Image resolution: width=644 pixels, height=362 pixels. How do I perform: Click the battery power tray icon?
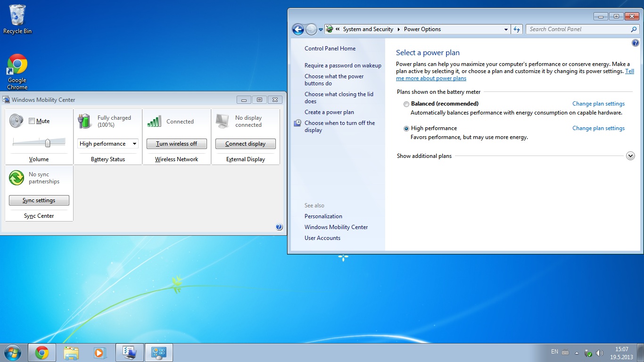(x=588, y=353)
